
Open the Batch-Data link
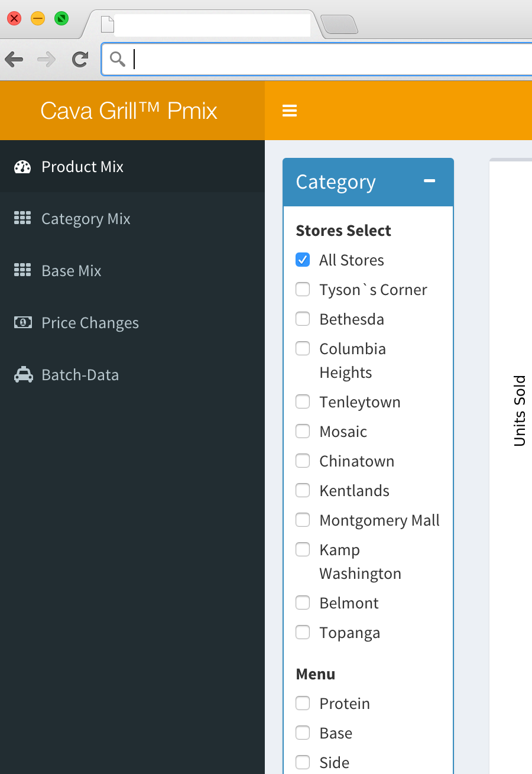click(x=80, y=375)
